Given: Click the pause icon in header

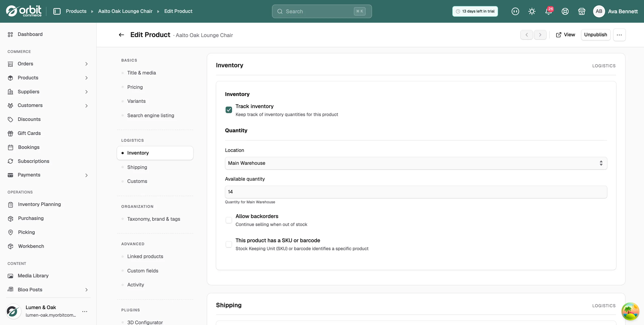Looking at the screenshot, I should click(515, 11).
